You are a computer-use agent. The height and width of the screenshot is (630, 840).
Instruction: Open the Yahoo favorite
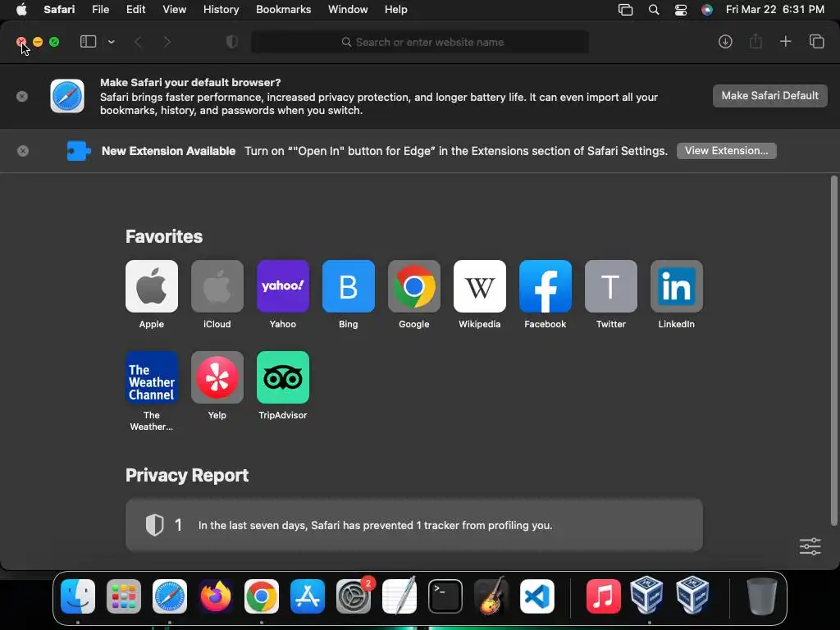tap(283, 286)
